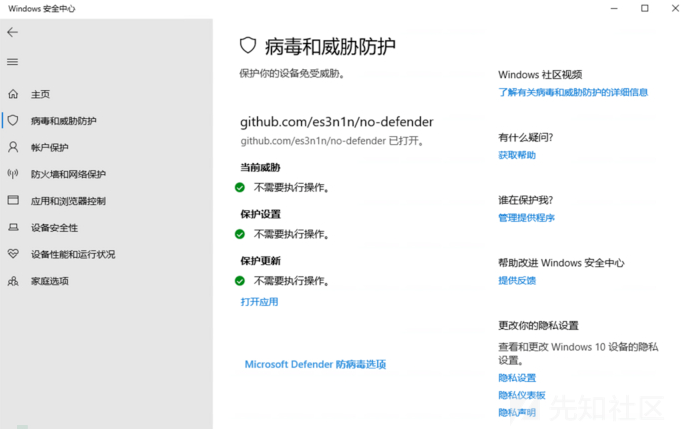Click the 不需要执行操作 text under 保护更新
The height and width of the screenshot is (429, 681).
click(292, 281)
